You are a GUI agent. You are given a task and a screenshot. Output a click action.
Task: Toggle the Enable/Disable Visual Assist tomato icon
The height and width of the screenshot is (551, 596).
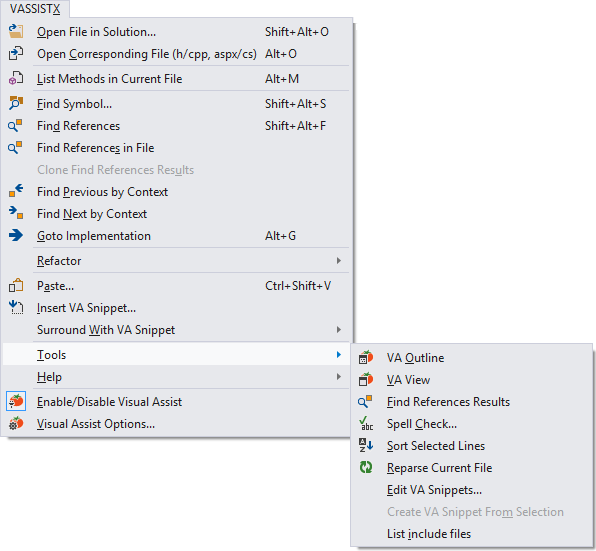point(16,401)
